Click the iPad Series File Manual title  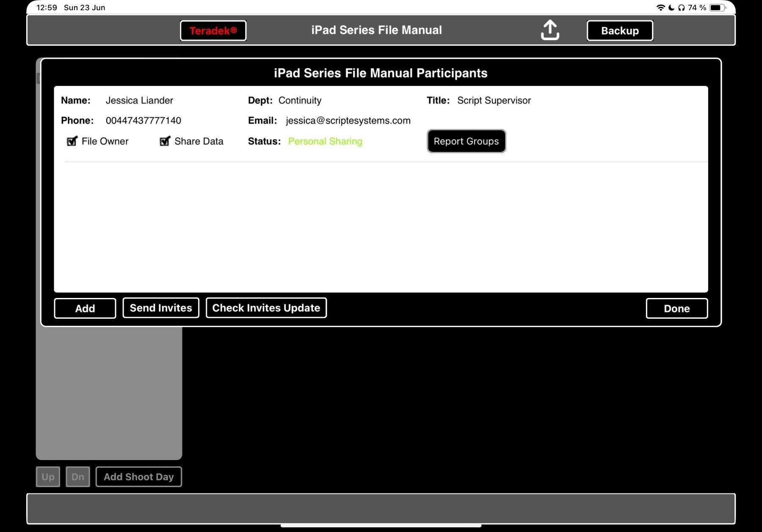pos(376,30)
